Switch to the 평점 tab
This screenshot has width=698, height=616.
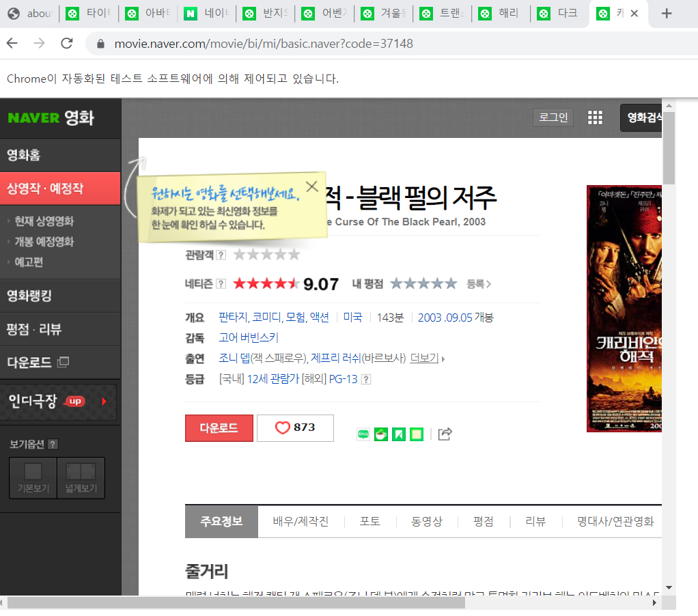pos(484,521)
